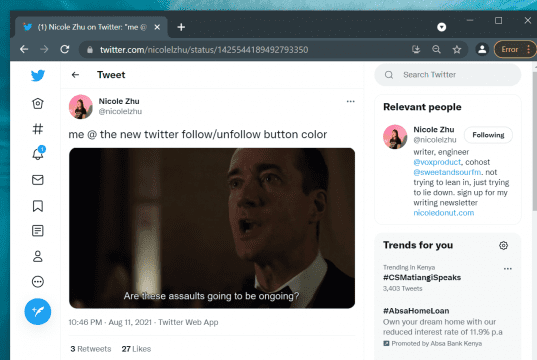The image size is (537, 360).
Task: Click browser forward arrow
Action: coord(44,49)
